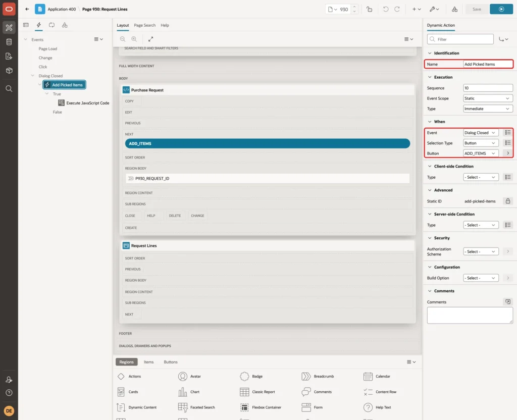Open the layout options menu
Viewport: 517px width, 420px height.
coord(408,39)
